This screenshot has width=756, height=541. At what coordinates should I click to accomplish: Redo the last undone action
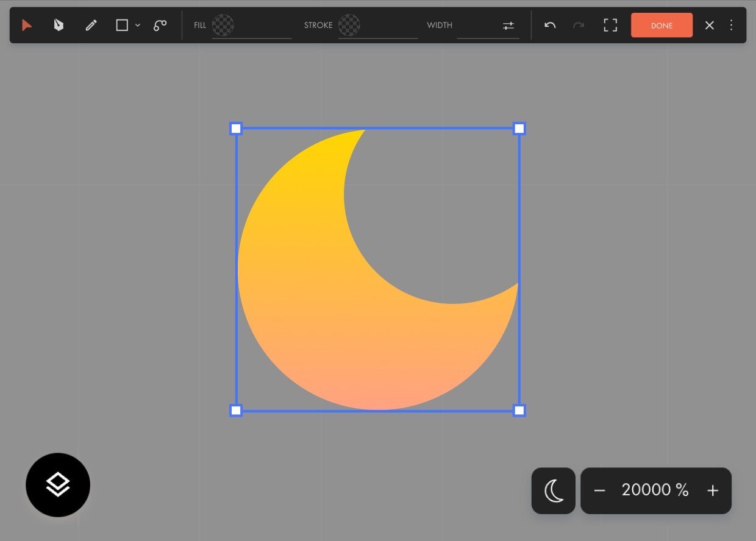579,25
